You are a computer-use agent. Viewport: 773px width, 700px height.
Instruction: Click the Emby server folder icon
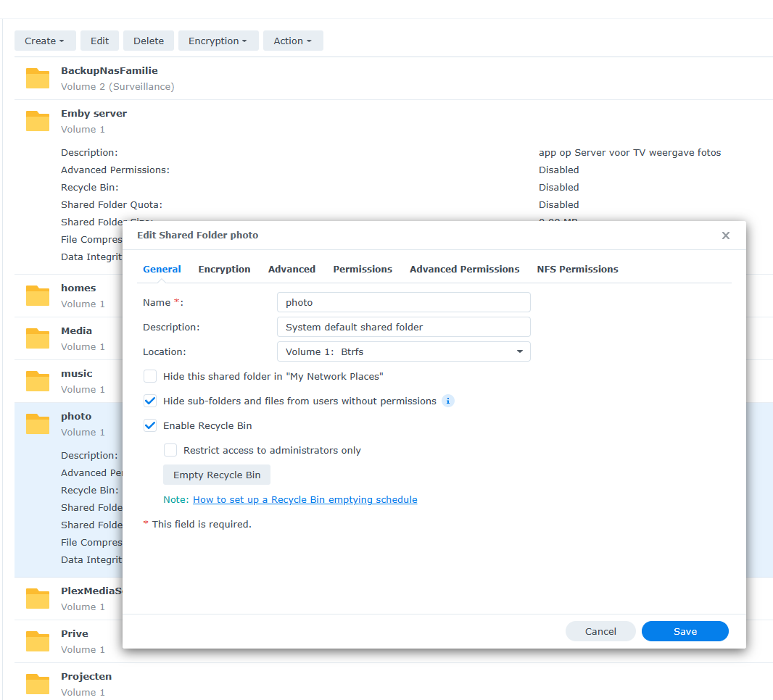[x=37, y=121]
